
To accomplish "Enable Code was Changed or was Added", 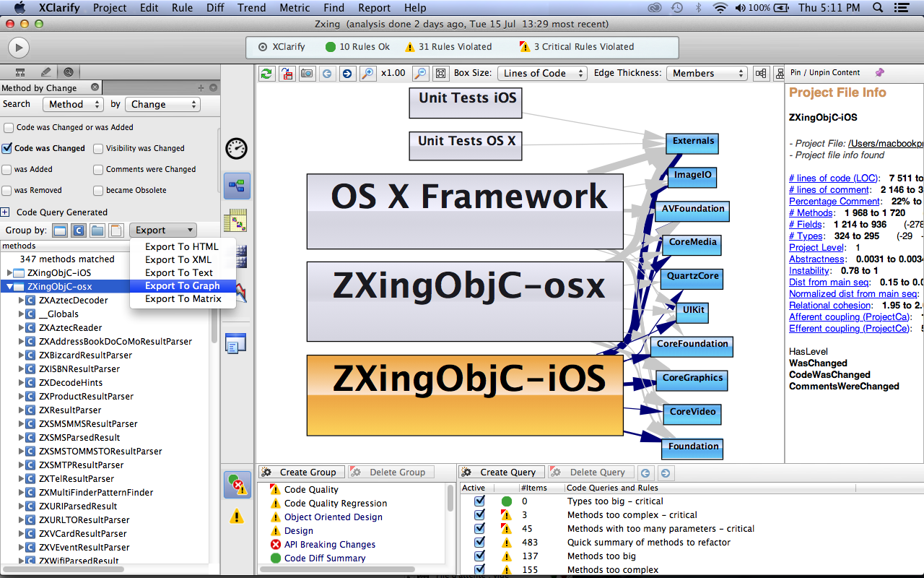I will coord(9,128).
